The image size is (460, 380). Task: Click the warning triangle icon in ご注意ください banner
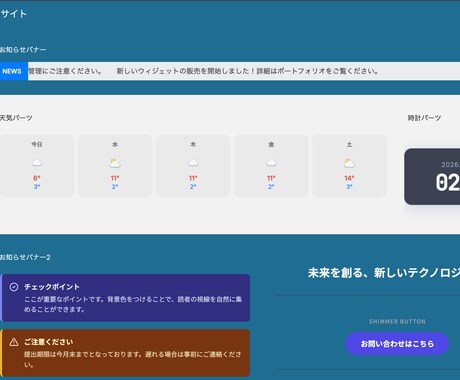click(14, 342)
